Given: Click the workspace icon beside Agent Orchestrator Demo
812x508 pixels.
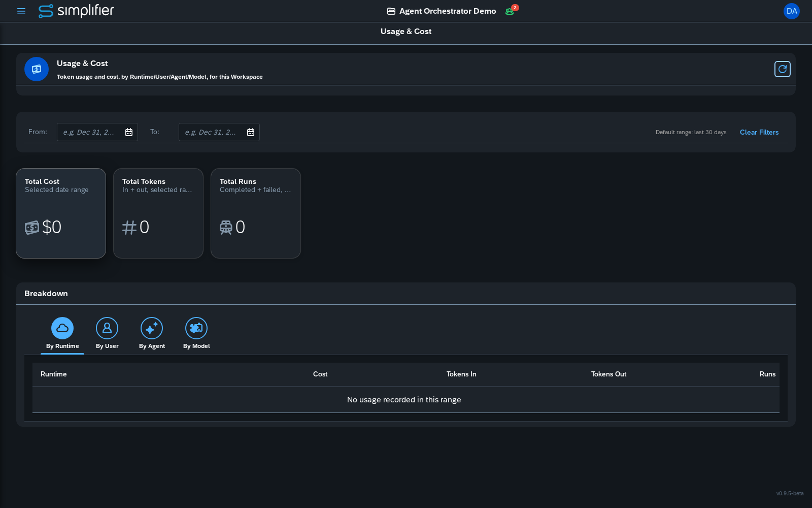Looking at the screenshot, I should click(391, 11).
